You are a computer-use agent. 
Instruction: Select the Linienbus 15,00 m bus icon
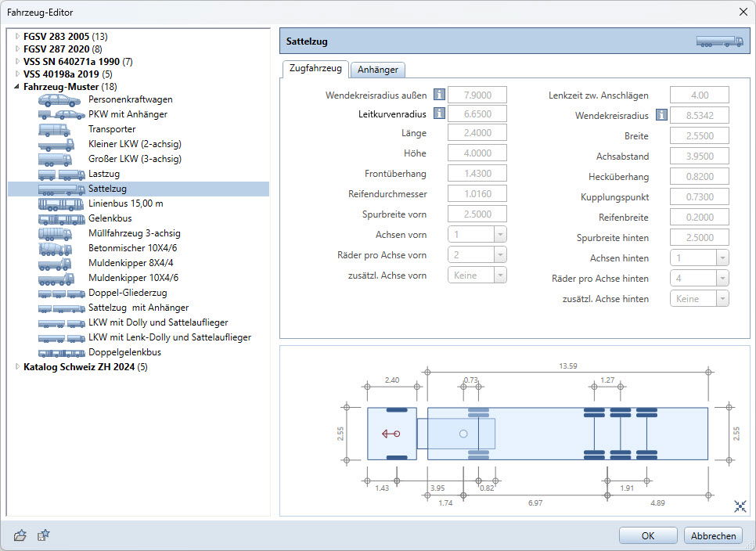(61, 204)
